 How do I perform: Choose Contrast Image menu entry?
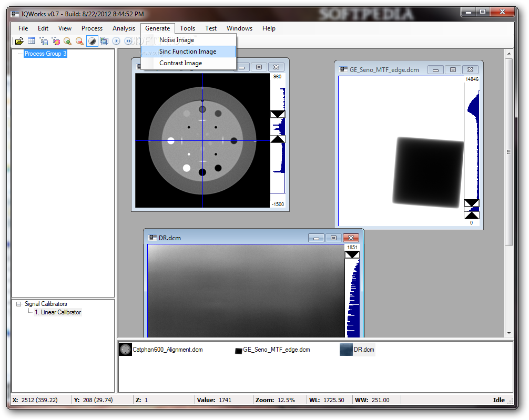pyautogui.click(x=188, y=63)
